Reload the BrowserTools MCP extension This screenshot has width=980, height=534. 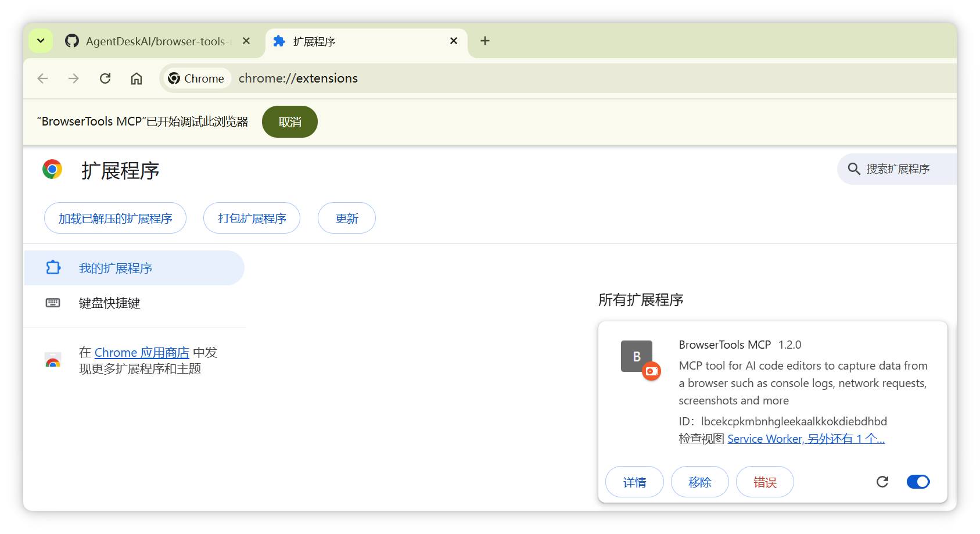(882, 482)
